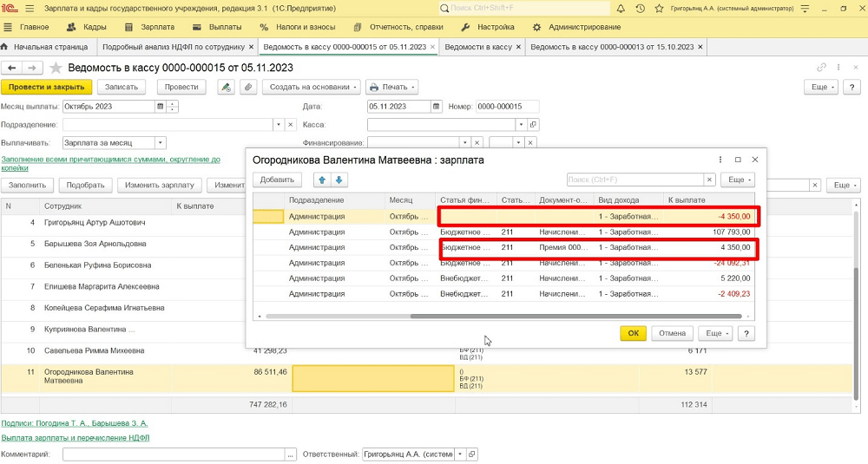868x464 pixels.
Task: Confirm the dialog with OK button
Action: [x=633, y=333]
